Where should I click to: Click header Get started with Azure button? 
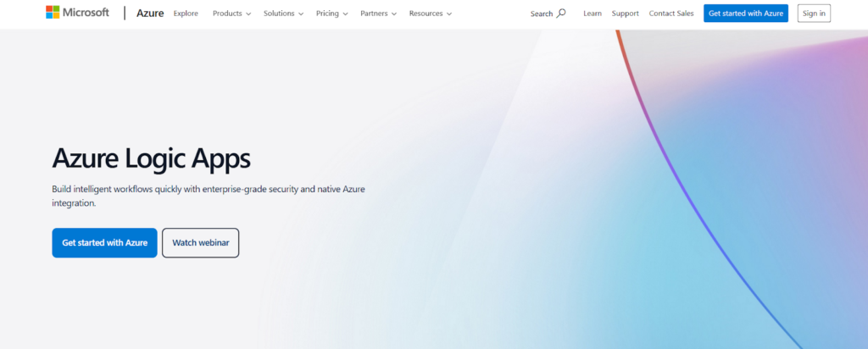(746, 14)
